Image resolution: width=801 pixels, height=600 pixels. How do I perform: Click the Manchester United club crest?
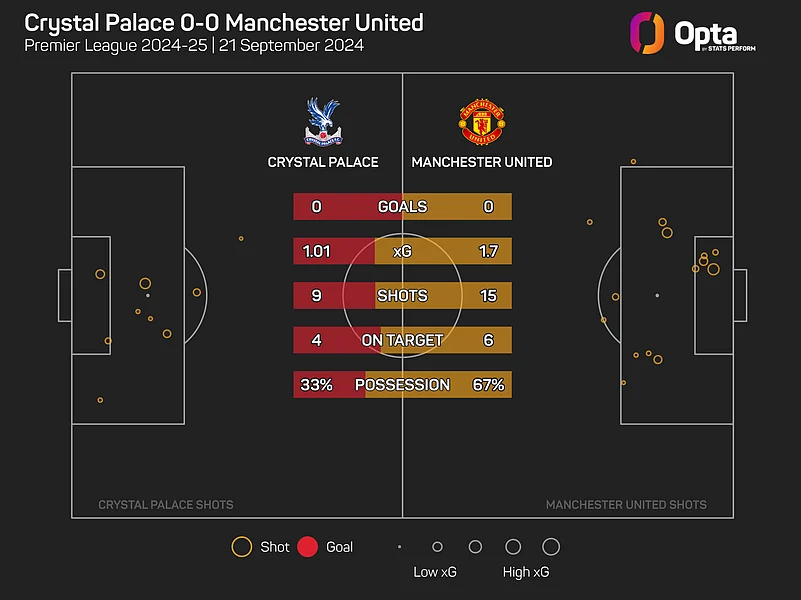click(x=481, y=122)
